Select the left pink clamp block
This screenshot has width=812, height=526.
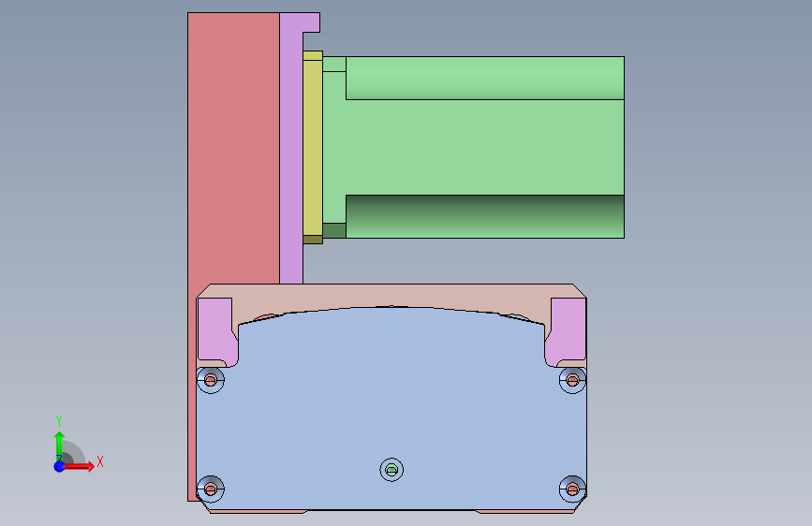tap(216, 331)
